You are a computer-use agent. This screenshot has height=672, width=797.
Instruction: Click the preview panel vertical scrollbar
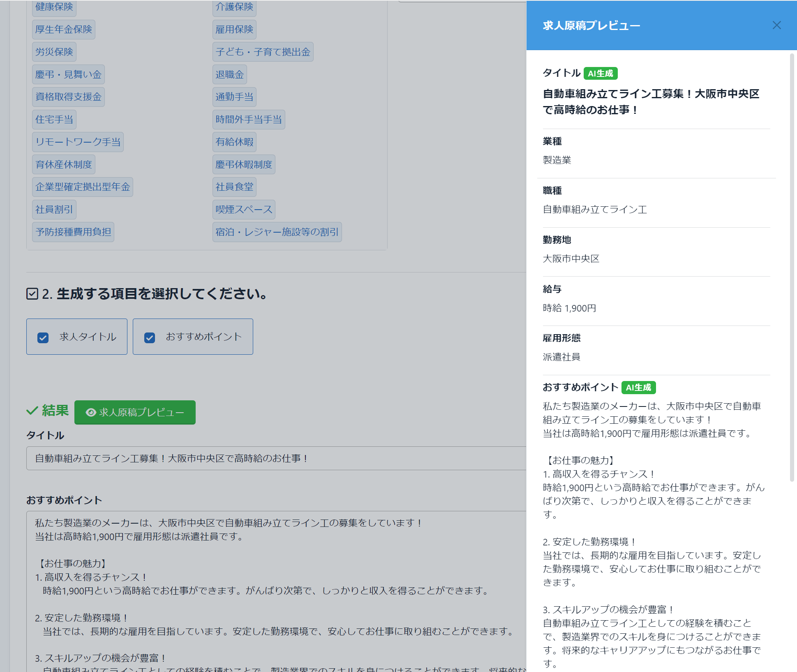pos(792,267)
